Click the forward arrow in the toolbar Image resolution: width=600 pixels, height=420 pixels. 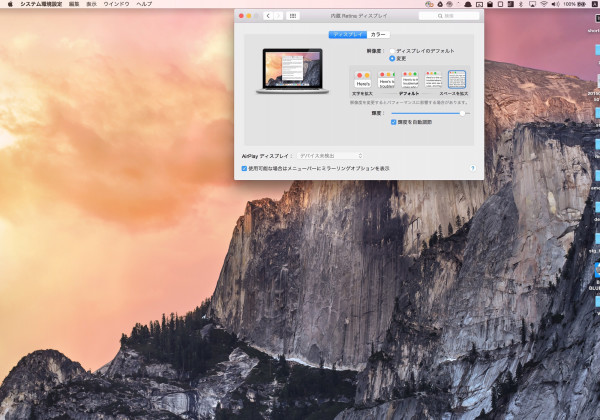(x=279, y=16)
